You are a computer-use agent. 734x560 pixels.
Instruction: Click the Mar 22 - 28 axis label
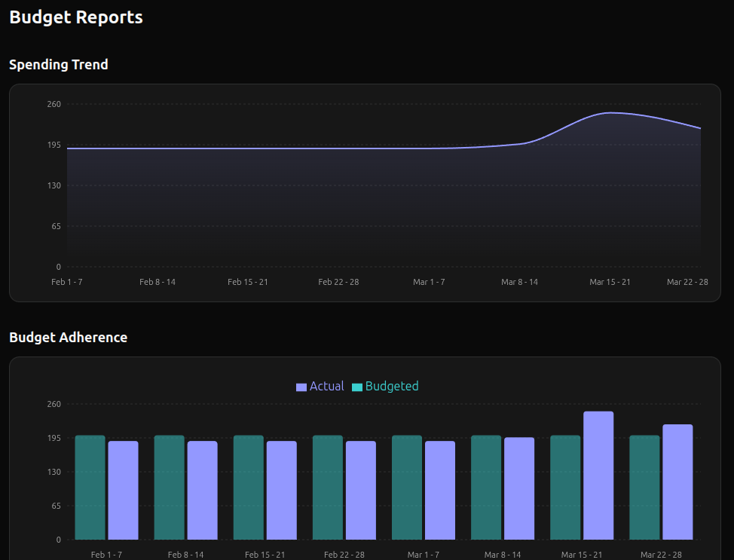687,282
